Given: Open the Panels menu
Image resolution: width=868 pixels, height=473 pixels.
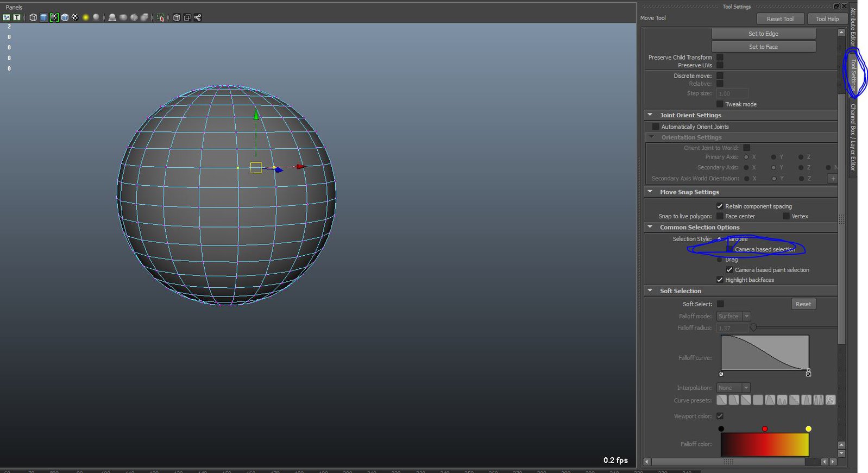Looking at the screenshot, I should (14, 7).
